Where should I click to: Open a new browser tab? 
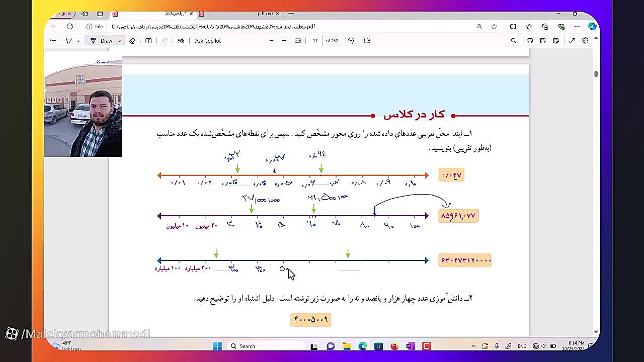coord(291,14)
